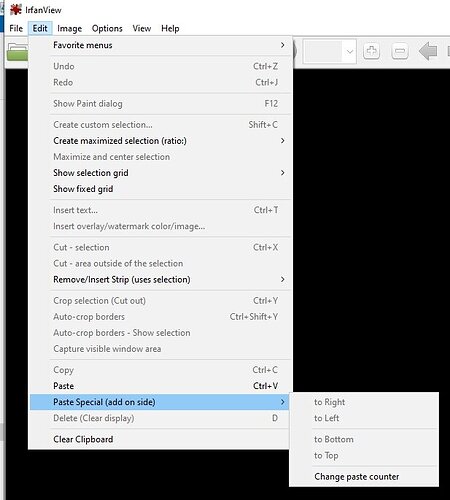
Task: Click Insert overlay/watermark color/image... entry
Action: pyautogui.click(x=161, y=226)
